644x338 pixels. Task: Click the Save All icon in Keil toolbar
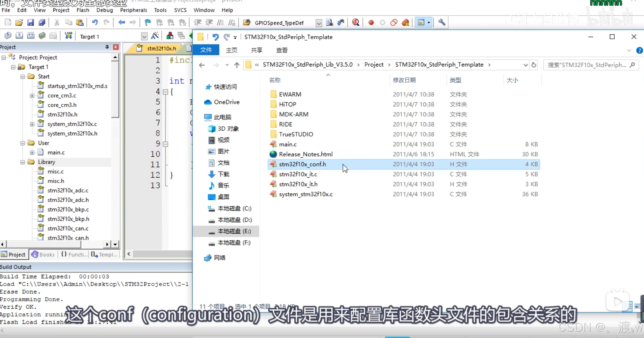point(42,23)
